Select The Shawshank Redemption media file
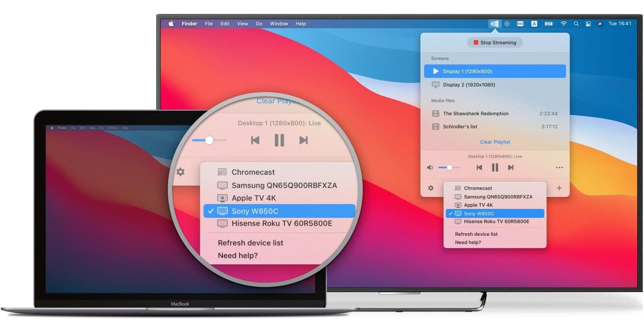The height and width of the screenshot is (329, 644). (x=495, y=113)
